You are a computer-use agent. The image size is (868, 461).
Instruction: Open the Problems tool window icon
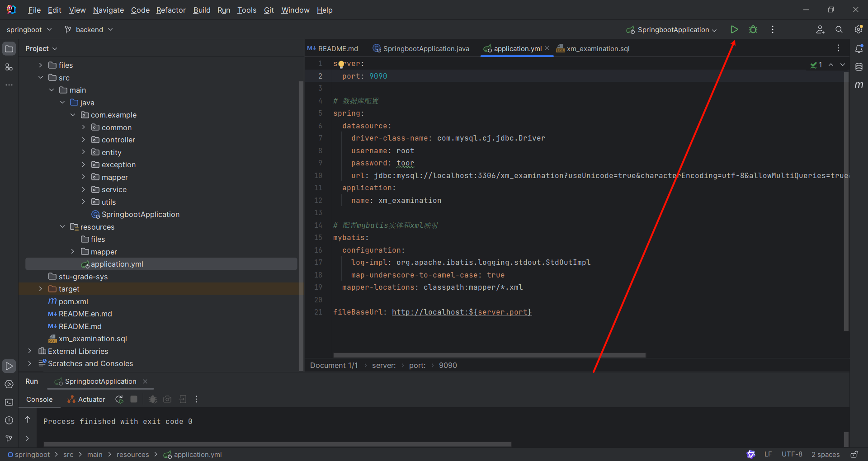pyautogui.click(x=9, y=420)
